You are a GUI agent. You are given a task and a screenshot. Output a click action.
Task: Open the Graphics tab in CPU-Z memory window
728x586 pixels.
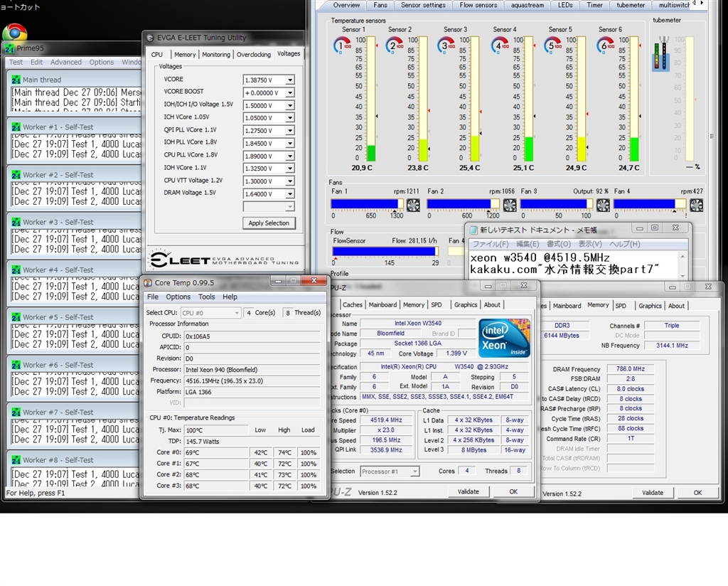tap(650, 306)
